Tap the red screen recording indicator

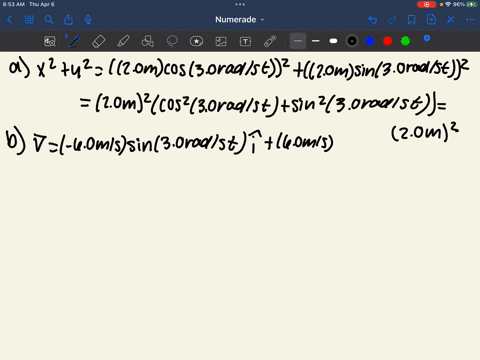(426, 4)
